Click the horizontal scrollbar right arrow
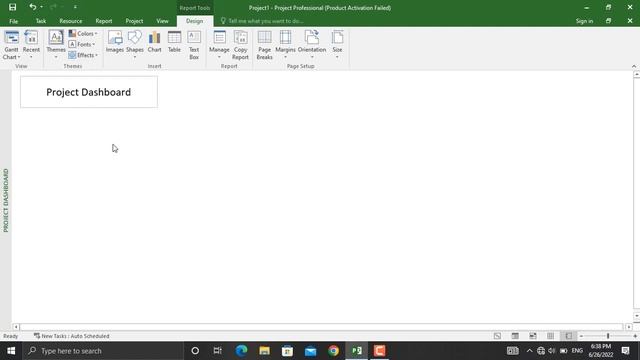The image size is (640, 360). [x=629, y=327]
